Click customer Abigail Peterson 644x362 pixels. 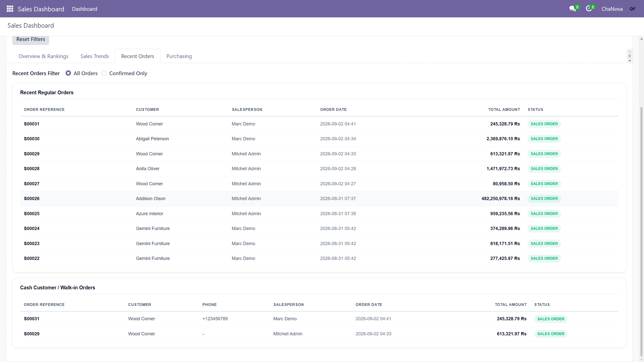click(152, 139)
